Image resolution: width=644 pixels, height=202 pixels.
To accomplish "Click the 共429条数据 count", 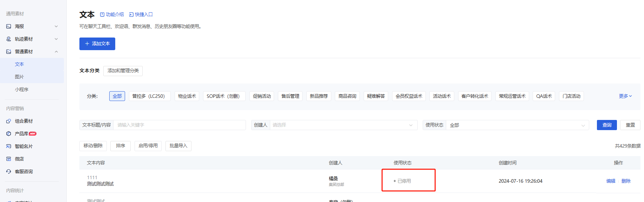I will tap(627, 146).
